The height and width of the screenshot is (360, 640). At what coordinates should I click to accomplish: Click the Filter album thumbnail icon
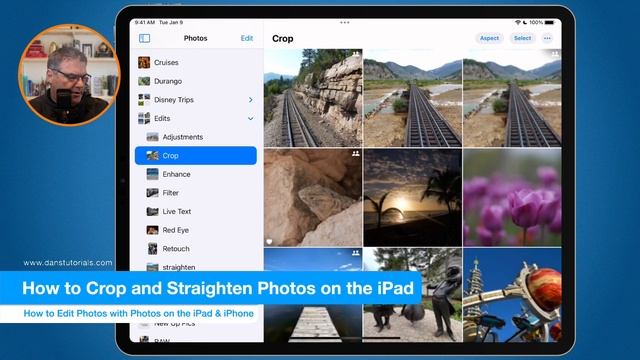(x=152, y=193)
